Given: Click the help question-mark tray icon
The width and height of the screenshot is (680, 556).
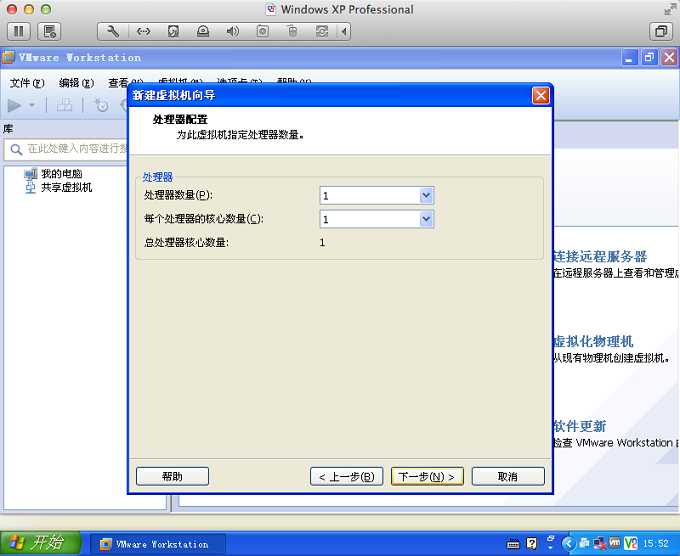Looking at the screenshot, I should [532, 543].
